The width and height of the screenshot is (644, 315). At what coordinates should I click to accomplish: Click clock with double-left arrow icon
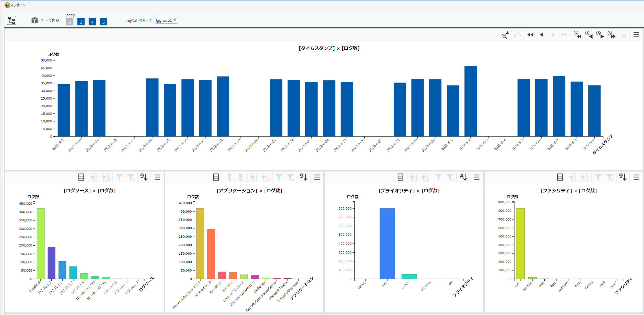point(577,35)
